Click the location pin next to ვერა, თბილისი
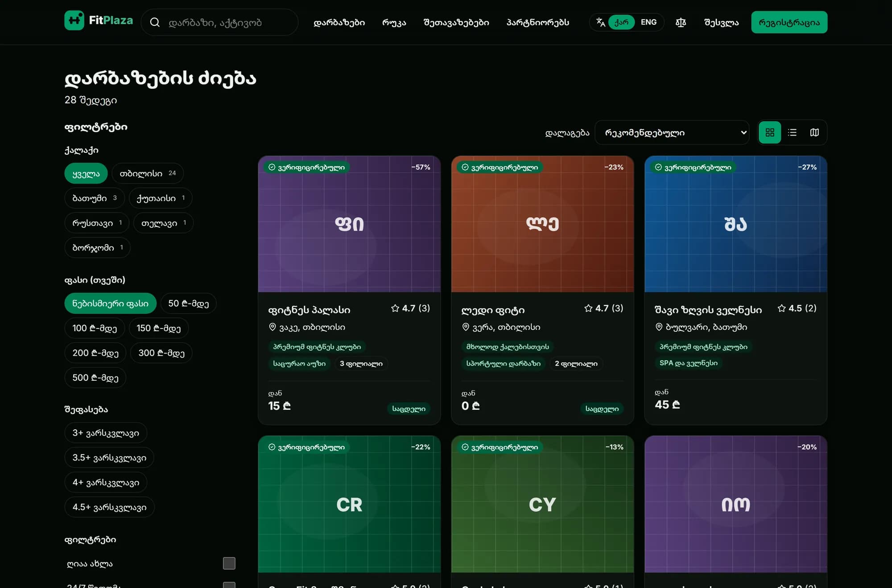Image resolution: width=892 pixels, height=588 pixels. point(466,327)
